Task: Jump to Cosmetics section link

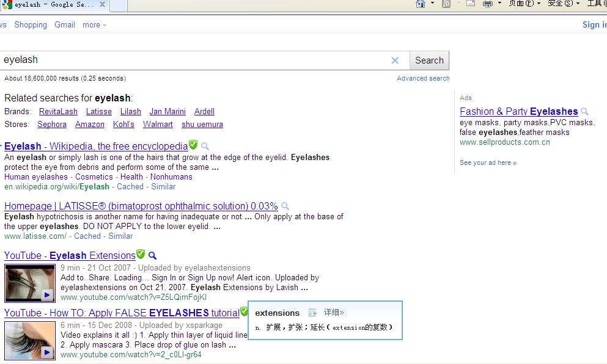Action: tap(94, 177)
